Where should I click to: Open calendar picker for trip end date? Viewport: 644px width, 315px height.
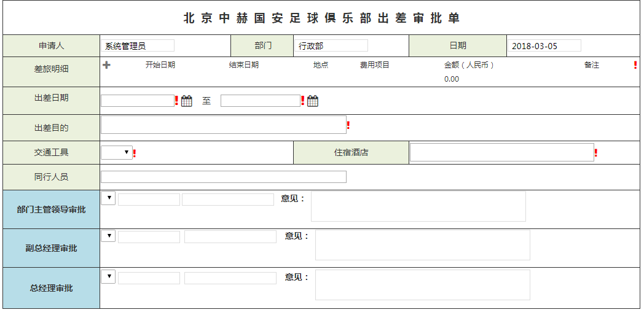pyautogui.click(x=313, y=101)
